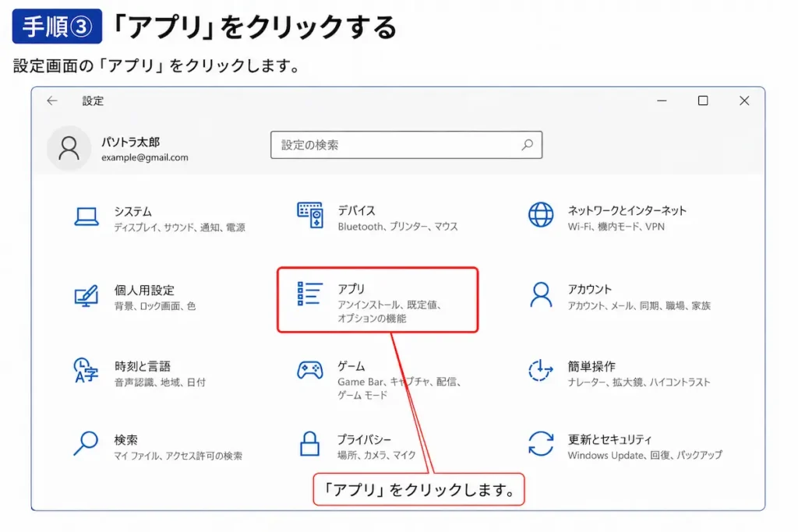This screenshot has width=798, height=532.
Task: Click the ナレーター、拡大鏡、ハイコントラスト description
Action: (x=639, y=382)
